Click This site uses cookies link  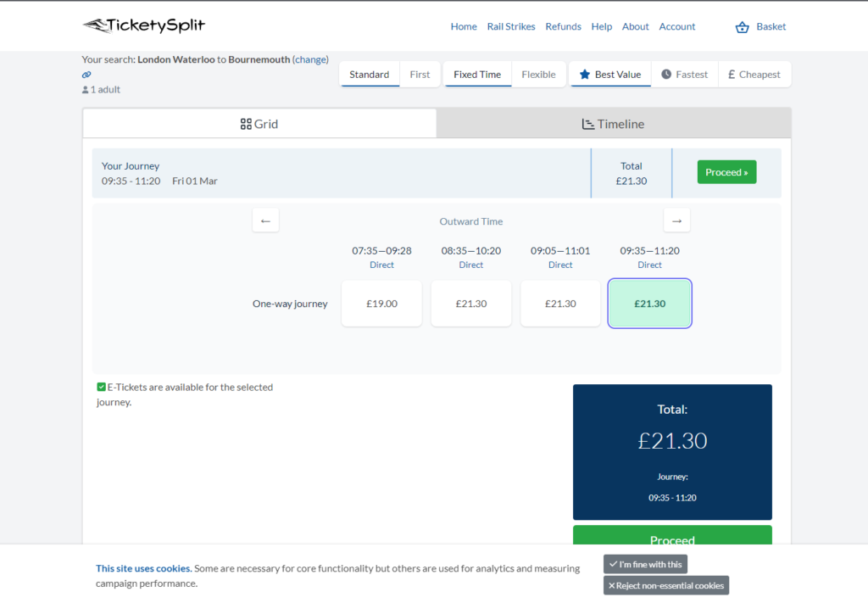click(144, 568)
